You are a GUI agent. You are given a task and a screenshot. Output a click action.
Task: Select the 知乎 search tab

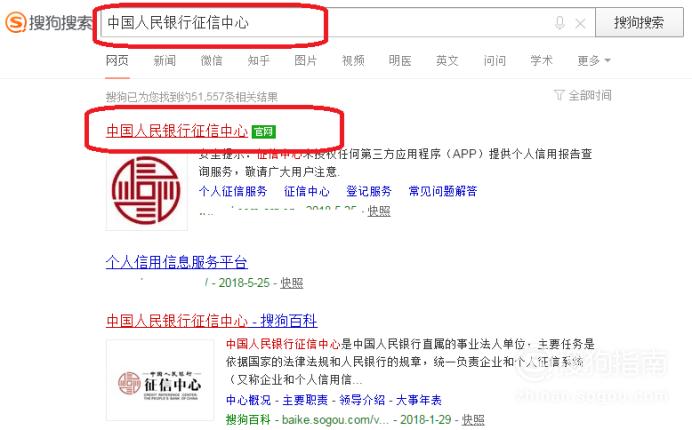(259, 60)
